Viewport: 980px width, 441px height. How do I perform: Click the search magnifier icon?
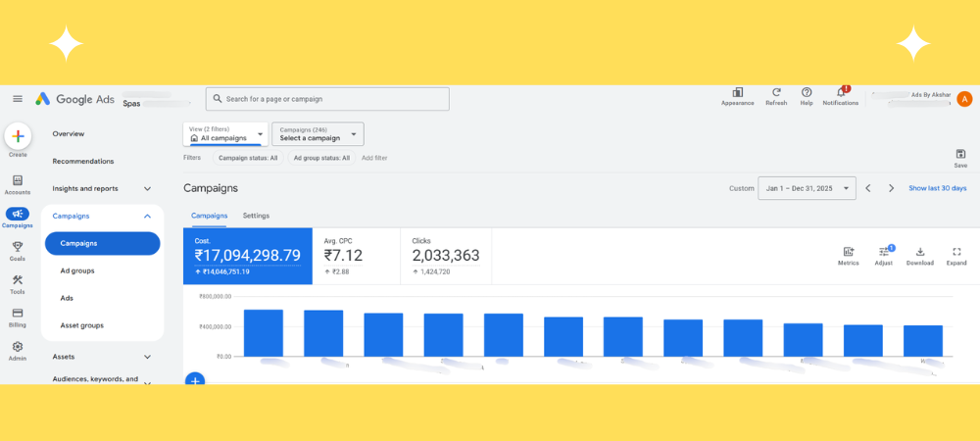click(217, 99)
